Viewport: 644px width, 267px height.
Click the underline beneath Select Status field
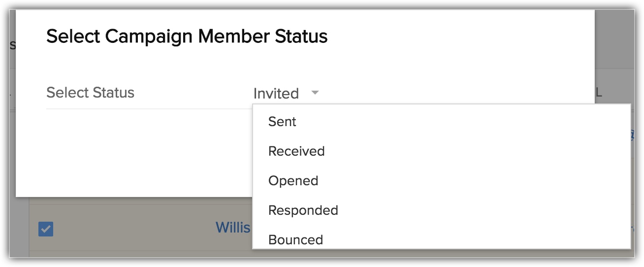click(x=148, y=109)
